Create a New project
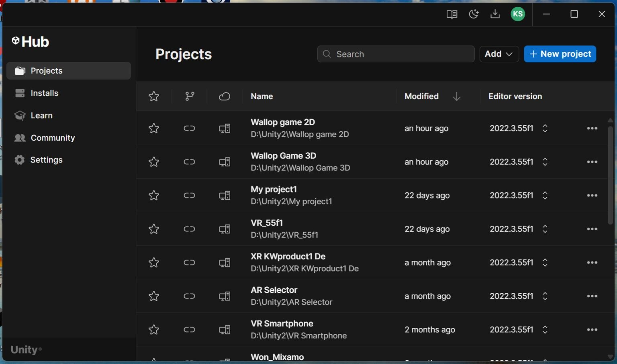This screenshot has height=364, width=617. tap(560, 54)
